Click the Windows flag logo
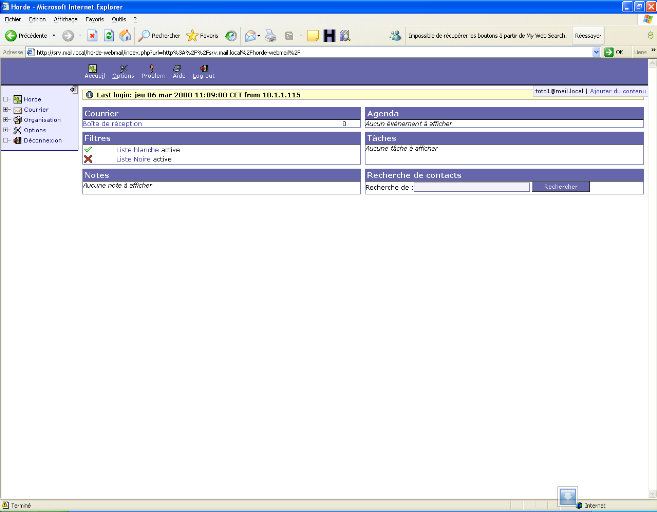The image size is (657, 512). 648,20
